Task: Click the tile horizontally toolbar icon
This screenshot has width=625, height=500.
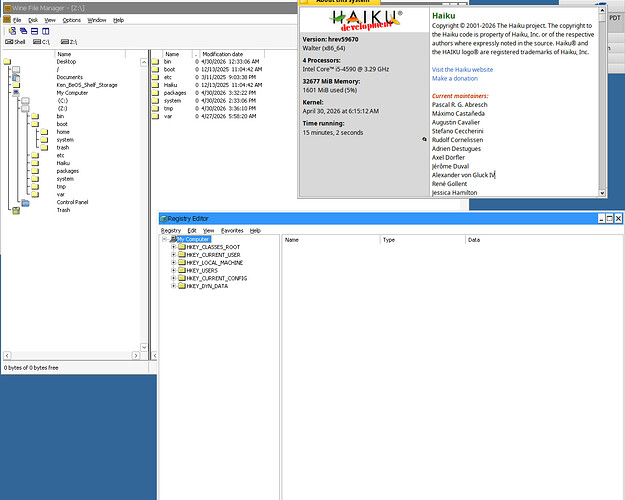Action: pyautogui.click(x=35, y=31)
